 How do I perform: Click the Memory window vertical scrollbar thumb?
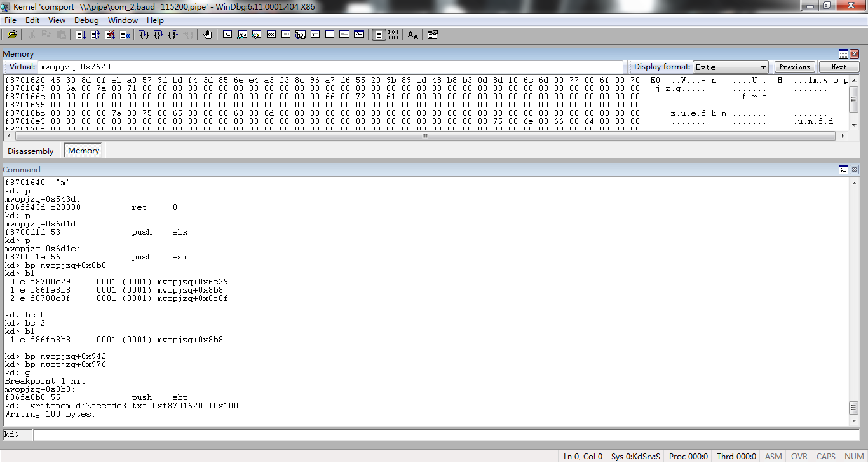point(853,100)
